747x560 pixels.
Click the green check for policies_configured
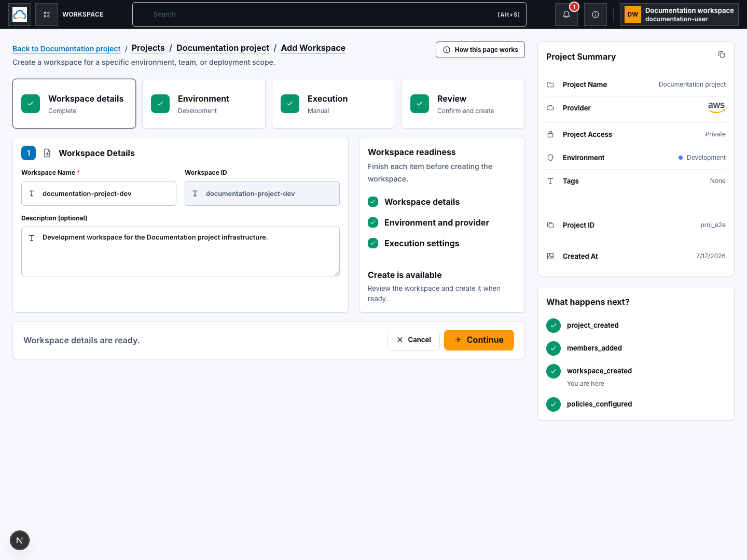pos(554,404)
